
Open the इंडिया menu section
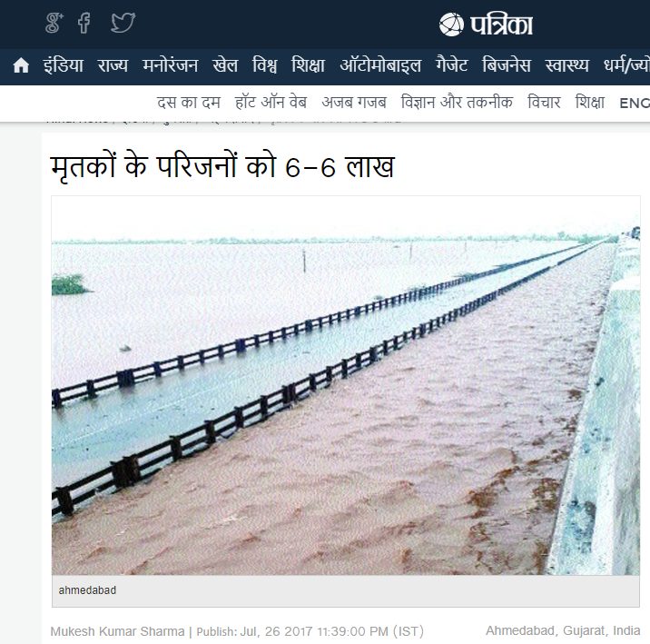pos(63,65)
